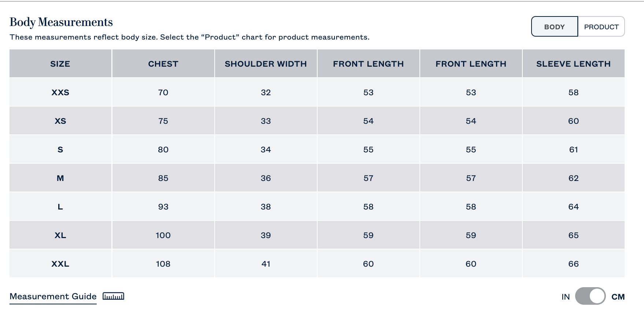The image size is (644, 315).
Task: Click the XXS size row label
Action: click(x=60, y=92)
